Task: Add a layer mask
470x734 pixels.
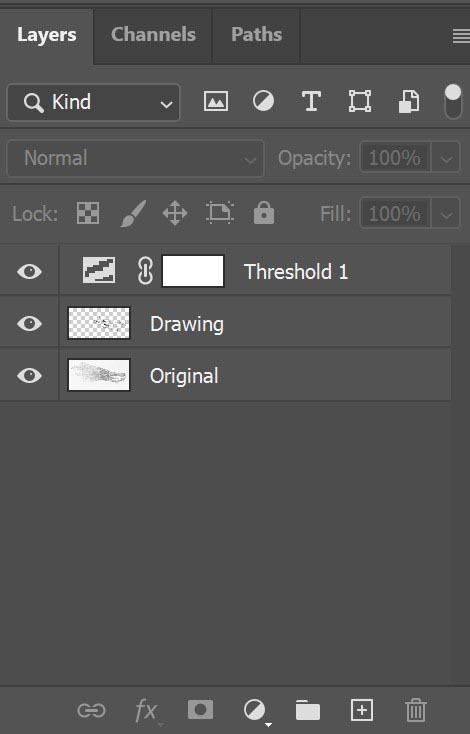Action: [x=200, y=710]
